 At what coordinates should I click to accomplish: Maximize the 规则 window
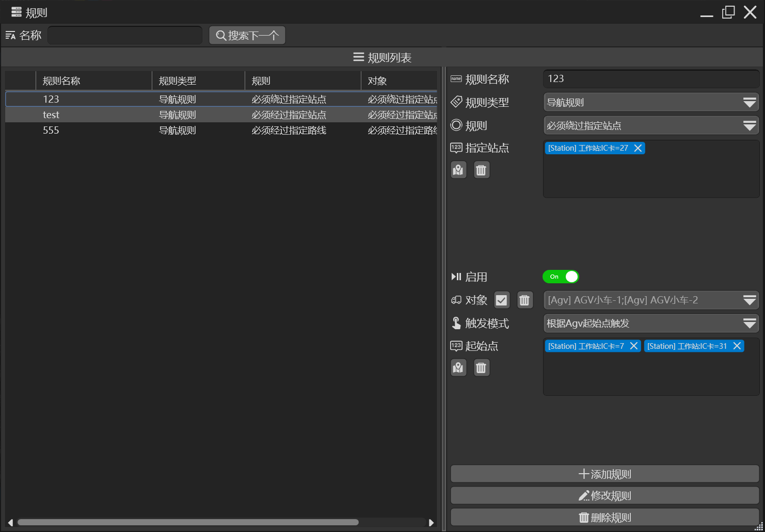728,12
